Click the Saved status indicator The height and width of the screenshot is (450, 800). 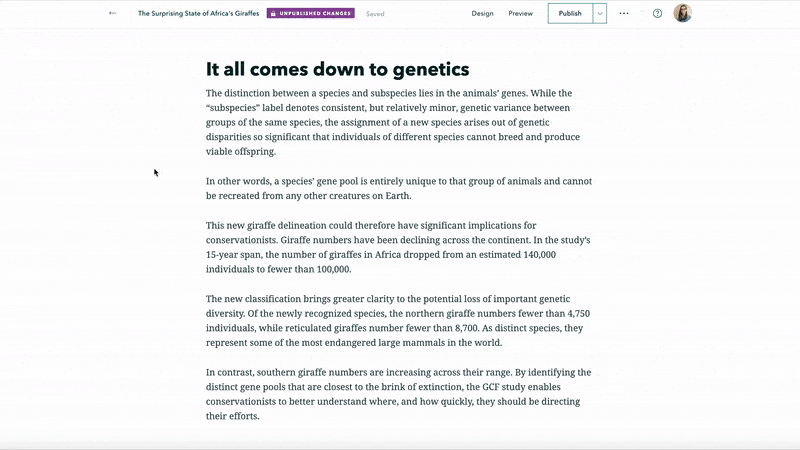tap(375, 14)
